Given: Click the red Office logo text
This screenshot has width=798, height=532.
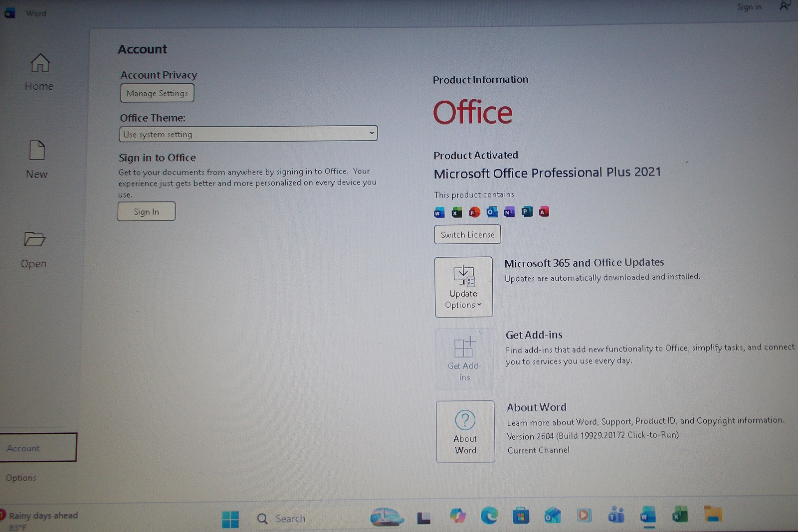Looking at the screenshot, I should coord(472,112).
